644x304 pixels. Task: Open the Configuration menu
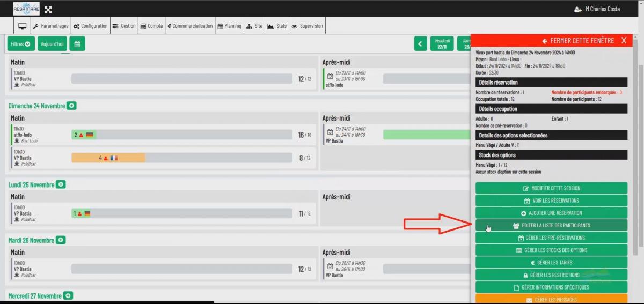pyautogui.click(x=90, y=26)
